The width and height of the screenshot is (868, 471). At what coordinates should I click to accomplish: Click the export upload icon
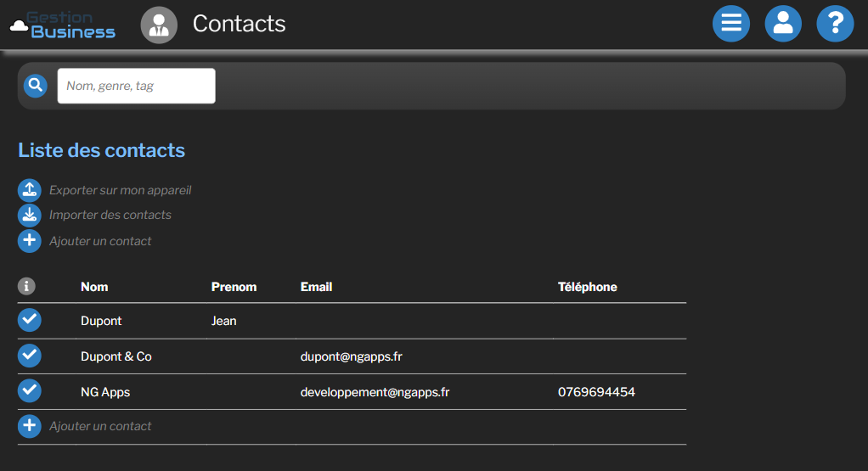pyautogui.click(x=30, y=190)
